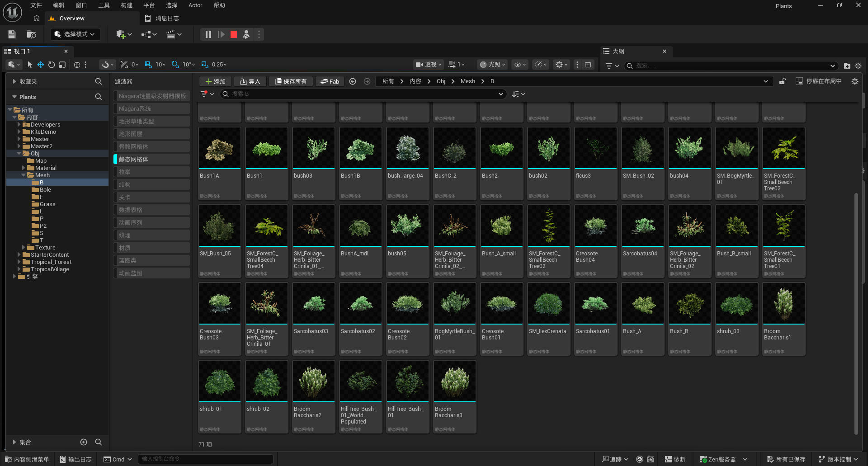Open the 内容侧滑菜单 content drawer
The height and width of the screenshot is (466, 868).
point(27,459)
